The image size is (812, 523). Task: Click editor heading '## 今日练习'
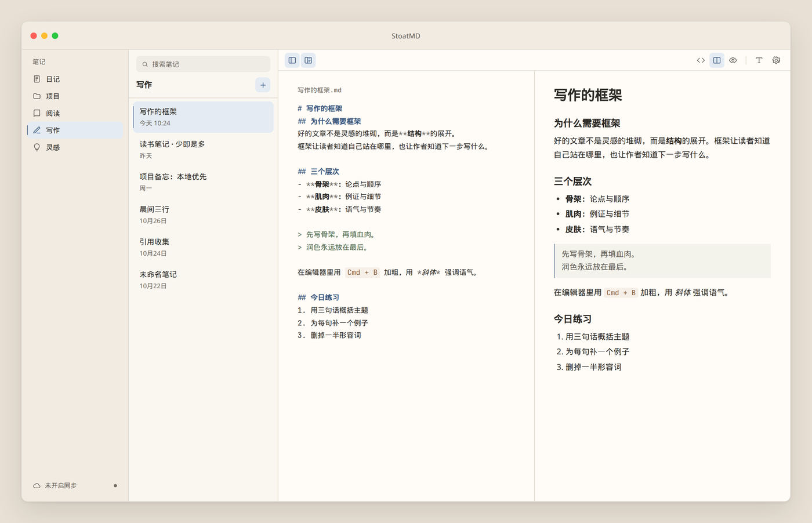(318, 297)
